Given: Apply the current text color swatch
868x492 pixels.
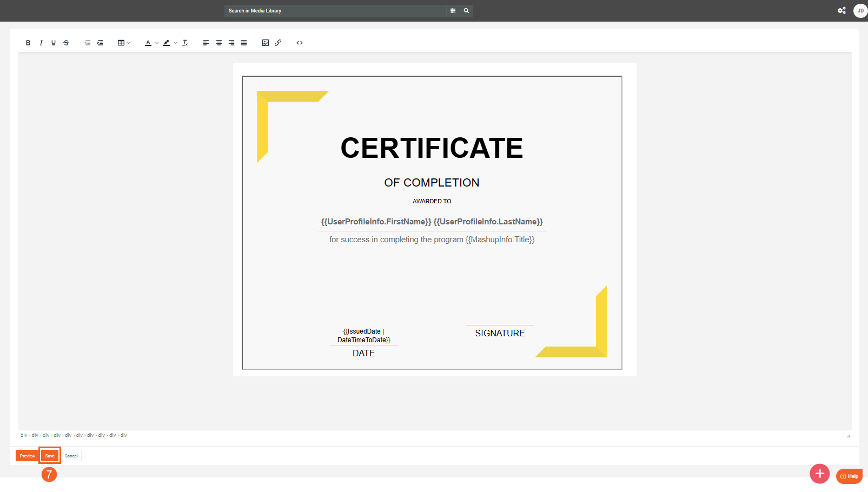Looking at the screenshot, I should click(148, 43).
